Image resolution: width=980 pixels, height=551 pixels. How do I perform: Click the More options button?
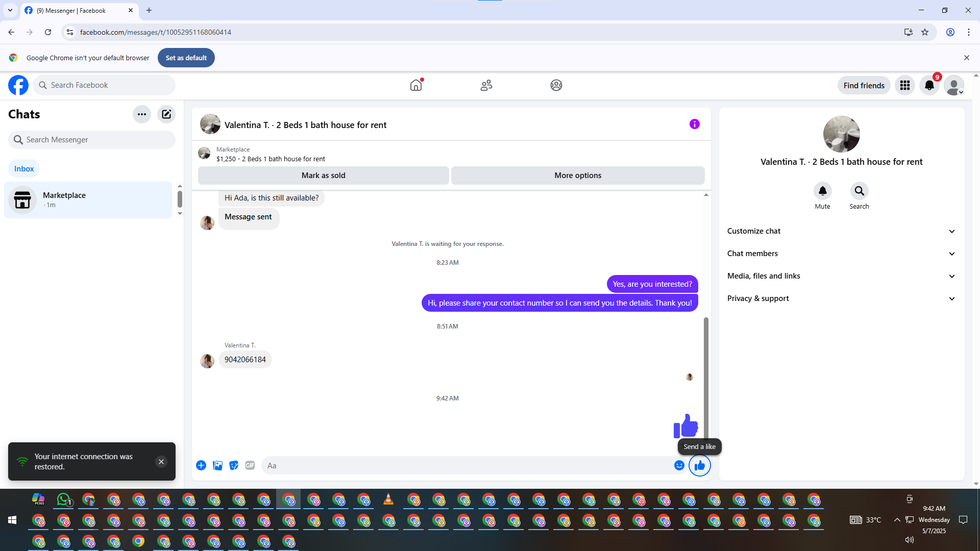(x=578, y=176)
